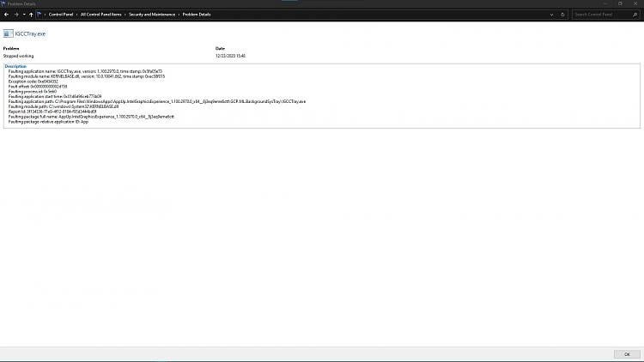Click the IGCCTray.exe application icon
Screen dimensions: 644x362
click(8, 33)
